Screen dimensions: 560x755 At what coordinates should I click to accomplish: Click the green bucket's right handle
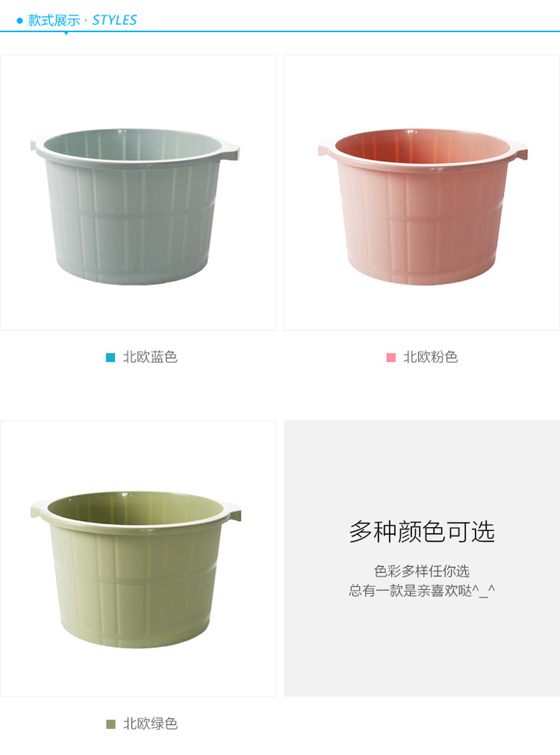click(232, 513)
